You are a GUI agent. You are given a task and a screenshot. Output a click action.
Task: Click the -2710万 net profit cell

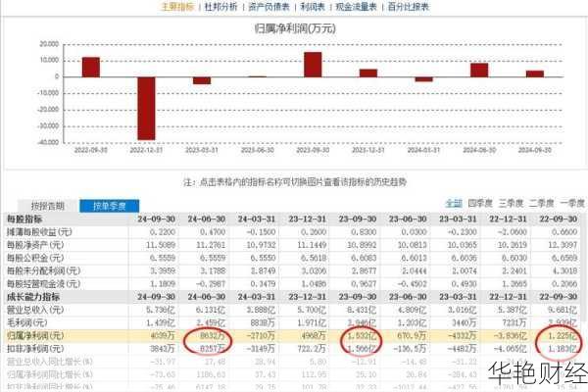coord(261,336)
